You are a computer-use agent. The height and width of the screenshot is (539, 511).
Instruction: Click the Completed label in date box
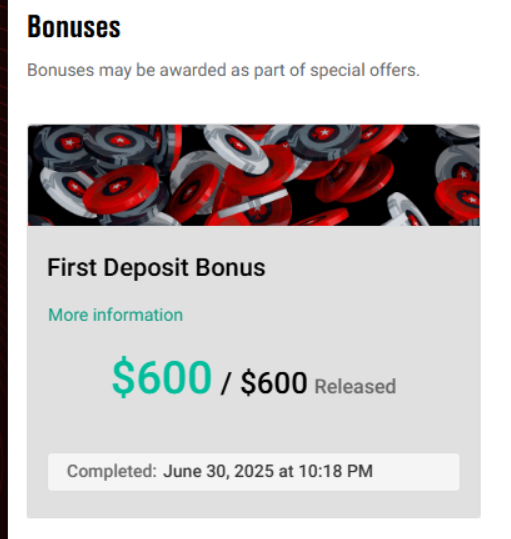[x=112, y=471]
